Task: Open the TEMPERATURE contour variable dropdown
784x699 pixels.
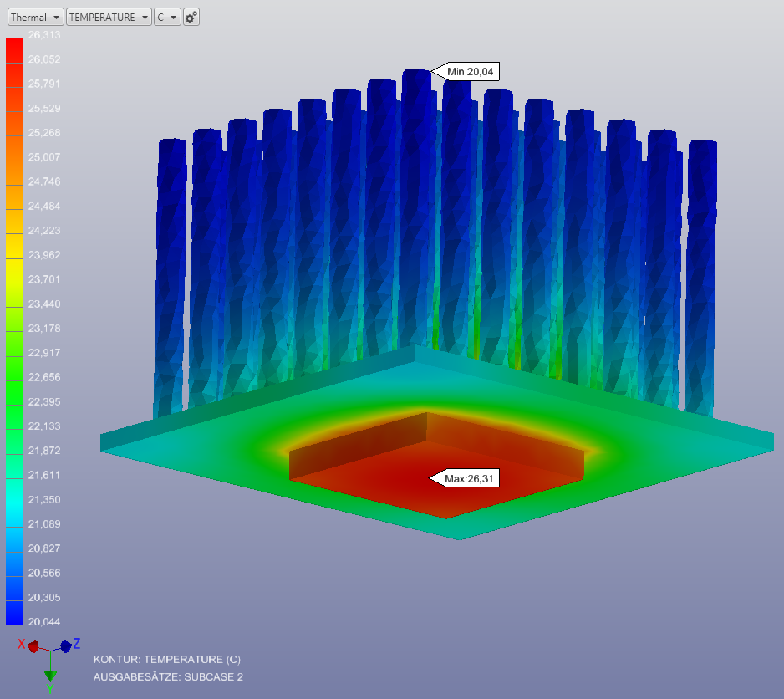Action: coord(109,17)
